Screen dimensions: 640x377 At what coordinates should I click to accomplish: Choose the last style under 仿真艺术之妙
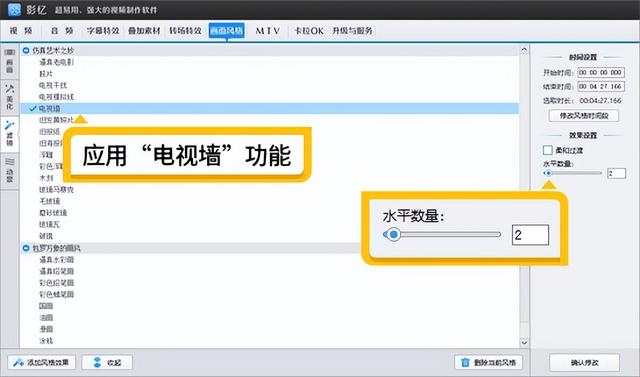[46, 236]
